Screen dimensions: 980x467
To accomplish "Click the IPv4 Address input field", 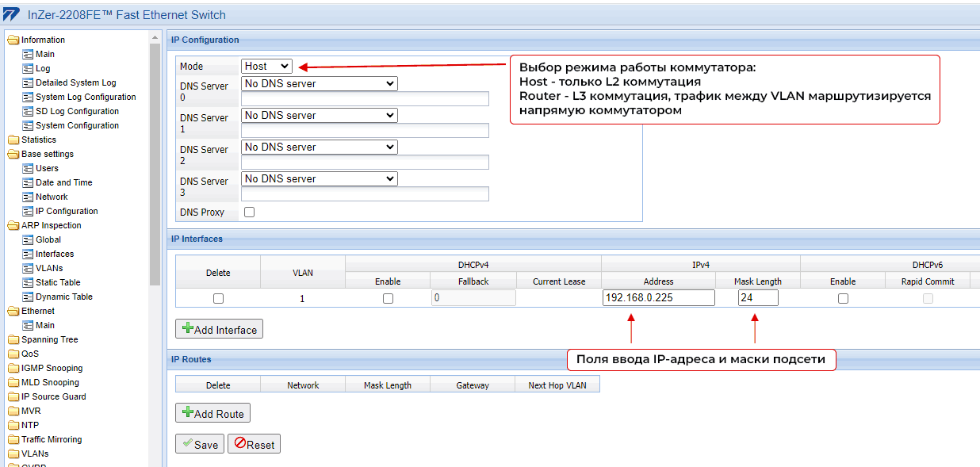I will pos(658,298).
